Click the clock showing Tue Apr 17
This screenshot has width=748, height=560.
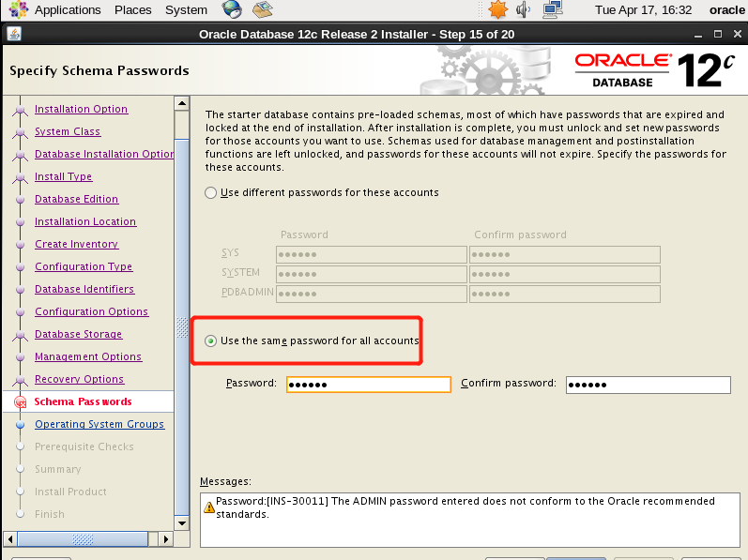pos(643,10)
